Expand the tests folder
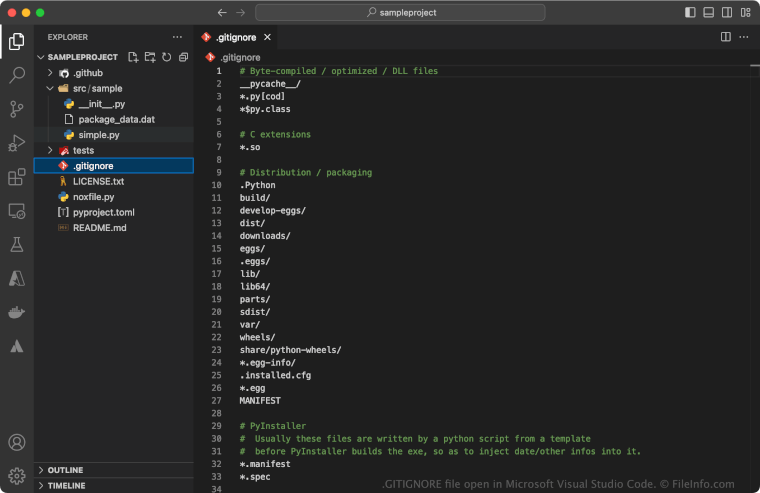This screenshot has width=760, height=493. [83, 150]
